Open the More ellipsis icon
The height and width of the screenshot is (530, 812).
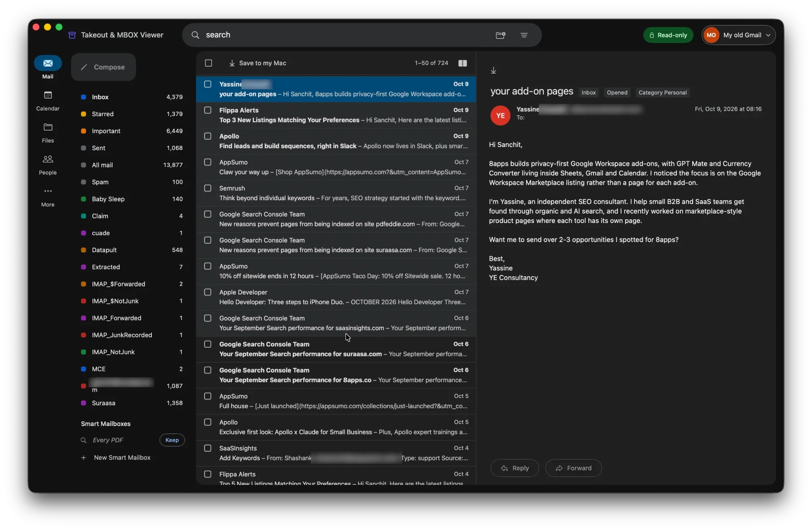(x=48, y=191)
